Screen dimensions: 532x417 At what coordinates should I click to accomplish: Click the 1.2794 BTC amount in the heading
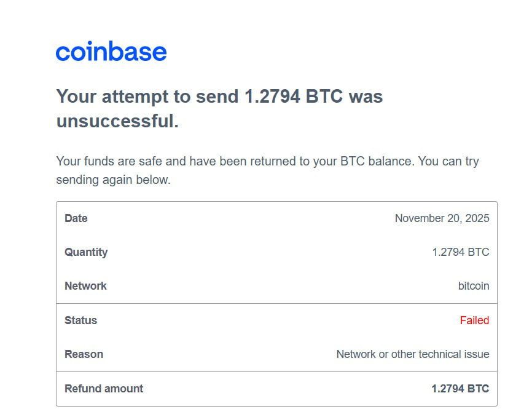[x=294, y=97]
